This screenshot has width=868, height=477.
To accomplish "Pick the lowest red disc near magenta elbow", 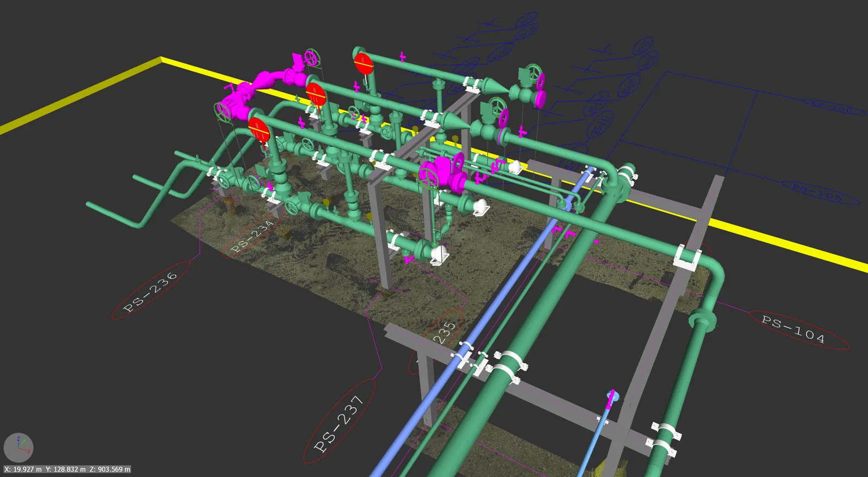I will (x=259, y=130).
